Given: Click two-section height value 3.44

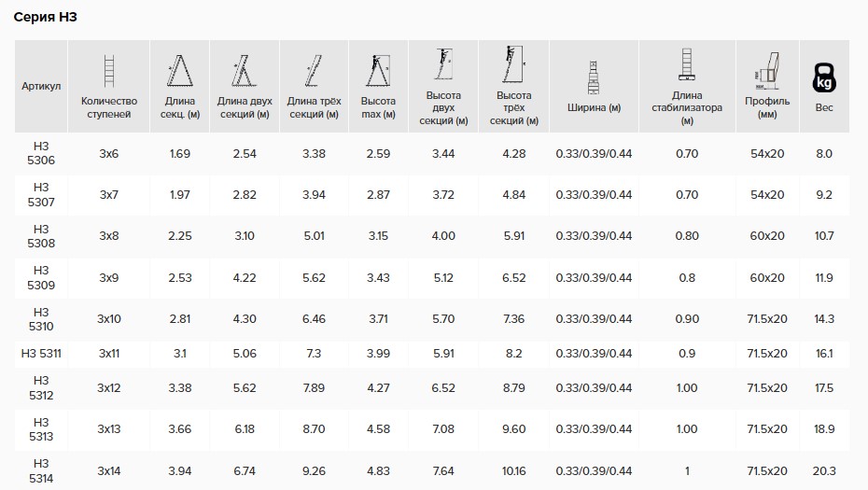Looking at the screenshot, I should pyautogui.click(x=443, y=153).
